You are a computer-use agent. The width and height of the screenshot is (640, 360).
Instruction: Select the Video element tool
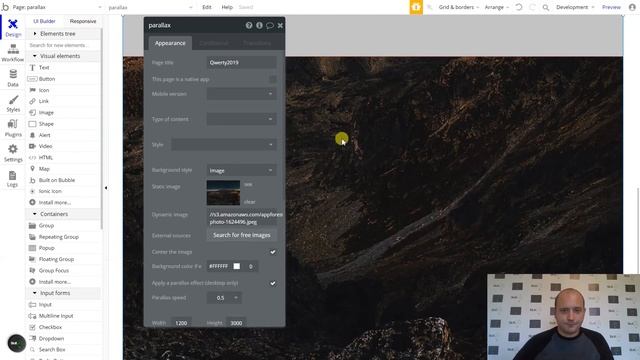pyautogui.click(x=45, y=146)
